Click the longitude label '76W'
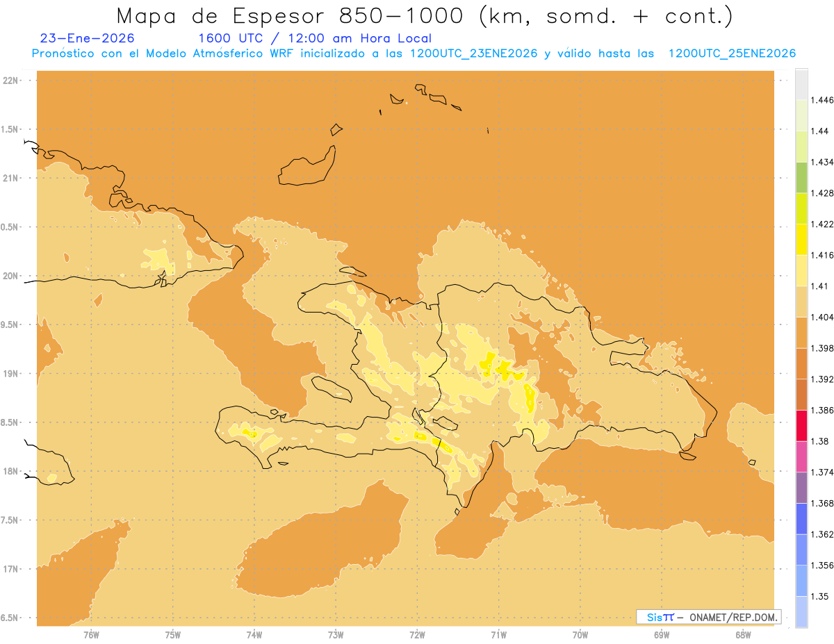 click(91, 634)
